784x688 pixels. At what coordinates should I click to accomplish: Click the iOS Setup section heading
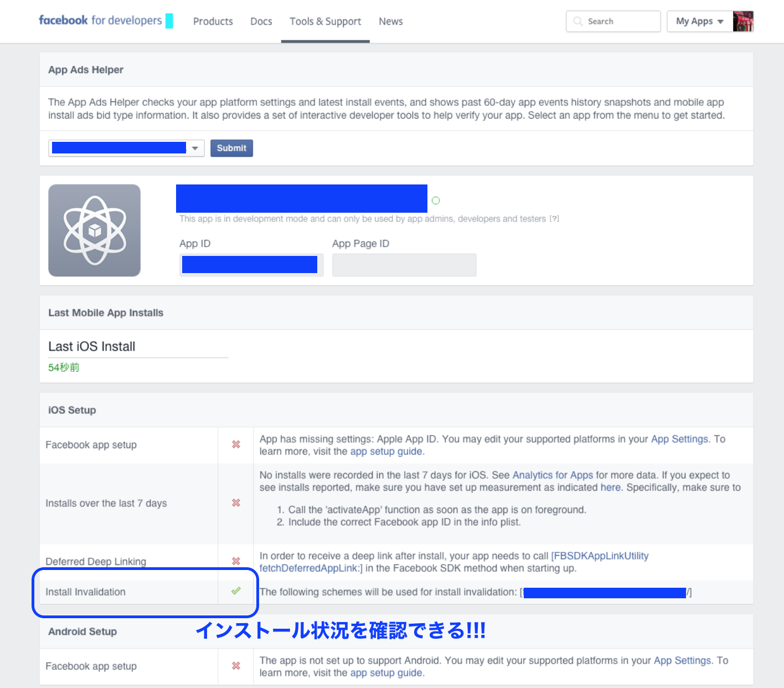click(x=72, y=410)
